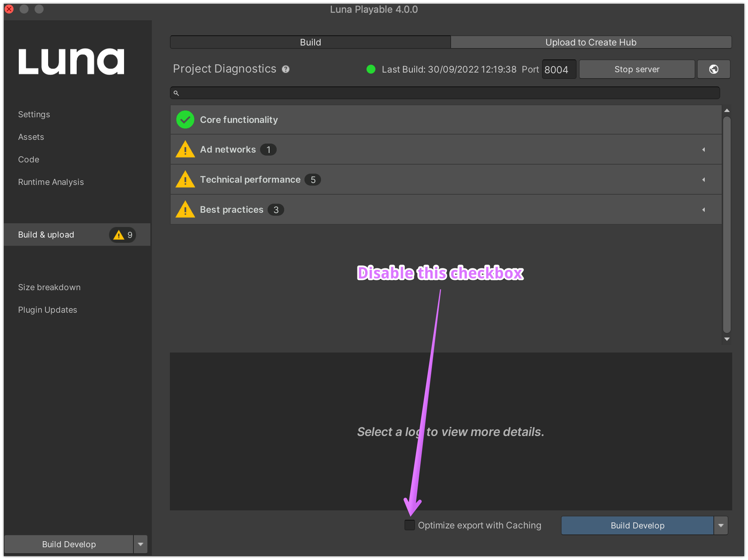Click the warning triangle for Best practices
Viewport: 748px width, 560px height.
(185, 209)
